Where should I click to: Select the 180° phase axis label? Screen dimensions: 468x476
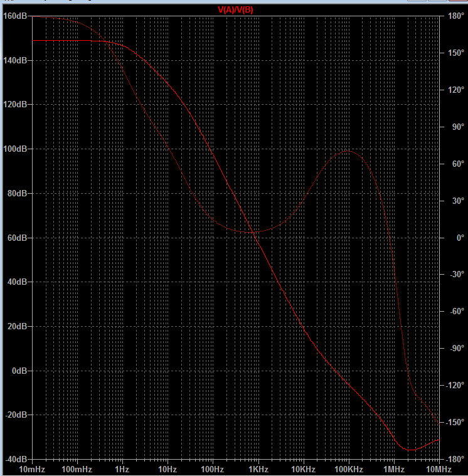[456, 16]
